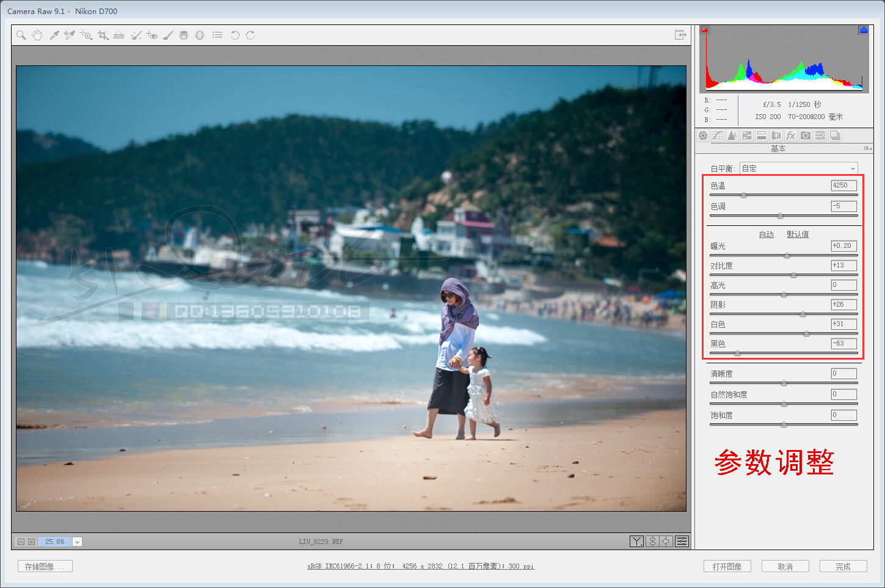The width and height of the screenshot is (885, 588).
Task: Click the 色调 slider handle
Action: (x=780, y=216)
